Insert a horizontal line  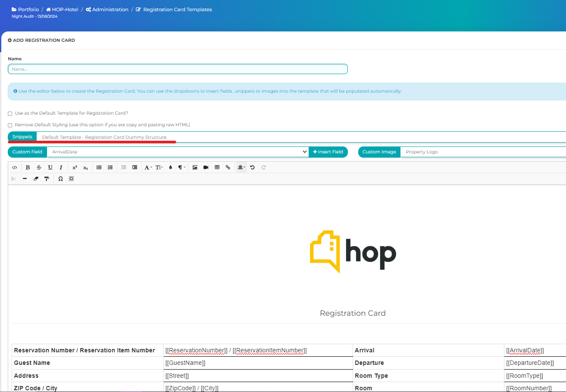[x=25, y=178]
